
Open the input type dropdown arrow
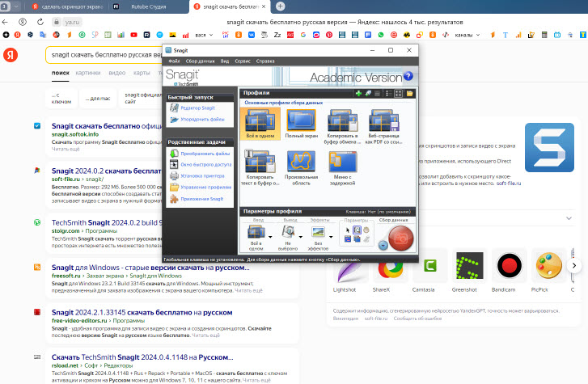click(270, 237)
